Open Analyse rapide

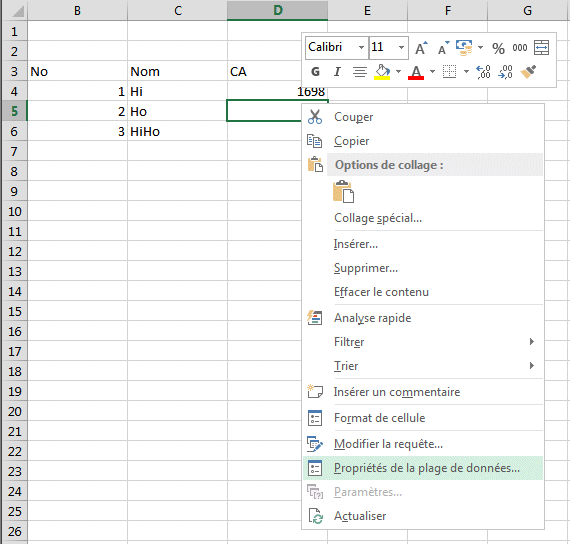click(423, 318)
